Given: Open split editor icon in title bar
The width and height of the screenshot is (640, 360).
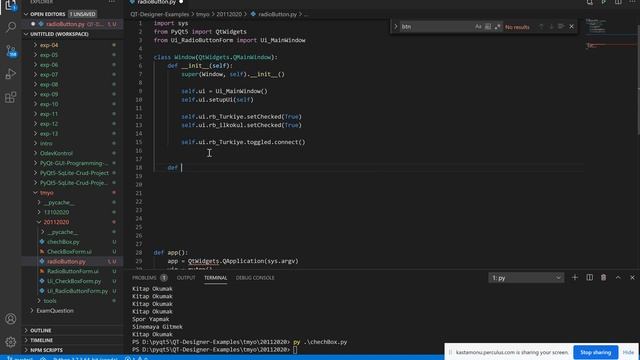Looking at the screenshot, I should [618, 2].
